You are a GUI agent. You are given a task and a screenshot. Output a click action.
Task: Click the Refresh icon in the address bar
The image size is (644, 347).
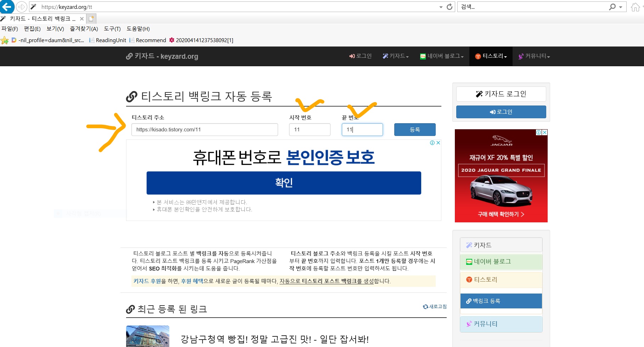tap(450, 7)
